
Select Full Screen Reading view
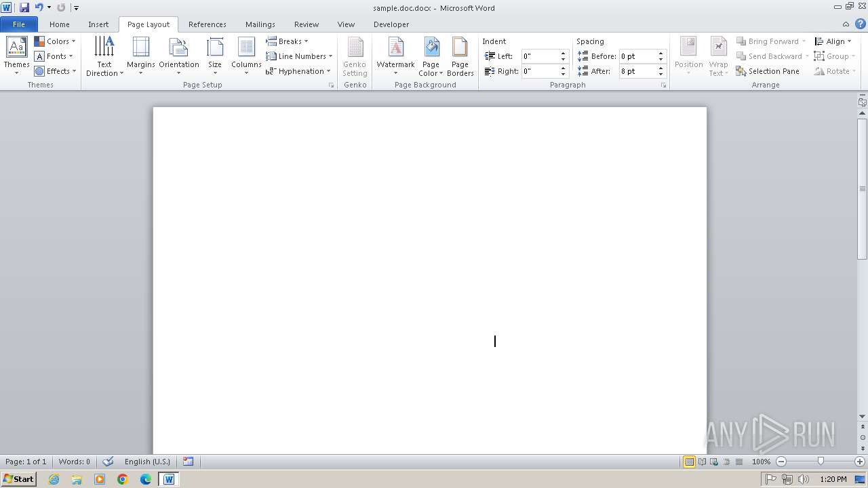702,462
